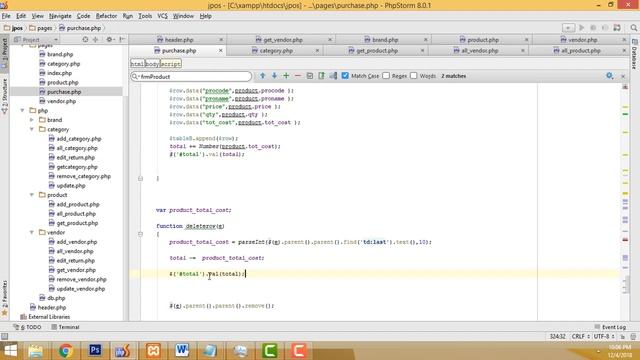The height and width of the screenshot is (360, 640).
Task: Open Event Log in status bar
Action: pos(610,327)
